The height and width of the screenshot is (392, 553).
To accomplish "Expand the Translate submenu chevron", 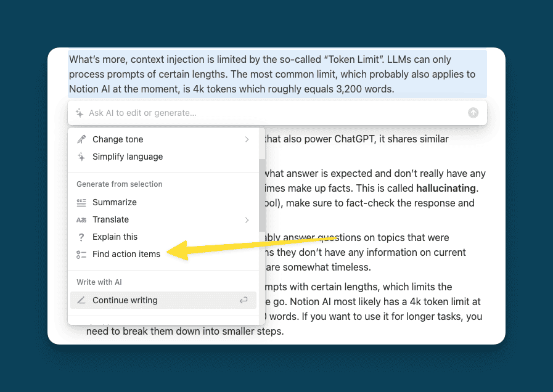I will tap(247, 219).
